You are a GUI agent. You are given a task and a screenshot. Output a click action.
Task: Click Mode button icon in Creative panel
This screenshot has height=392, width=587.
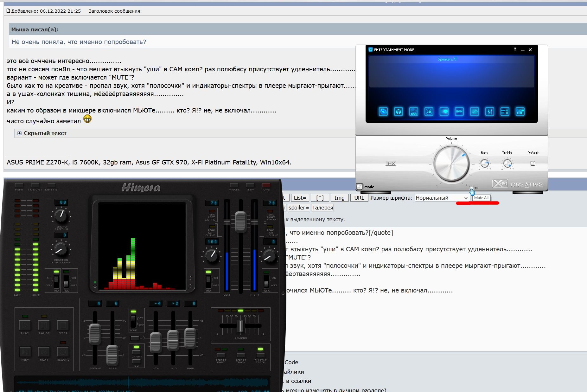coord(360,187)
